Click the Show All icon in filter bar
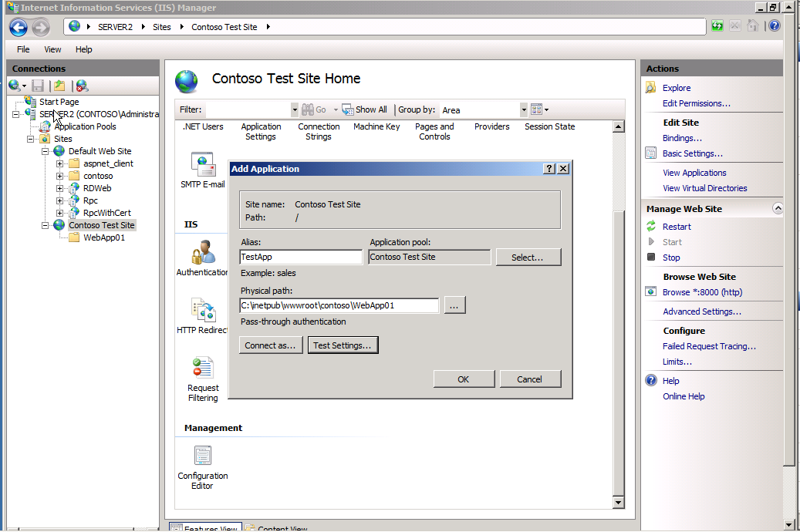800x532 pixels. click(x=347, y=109)
